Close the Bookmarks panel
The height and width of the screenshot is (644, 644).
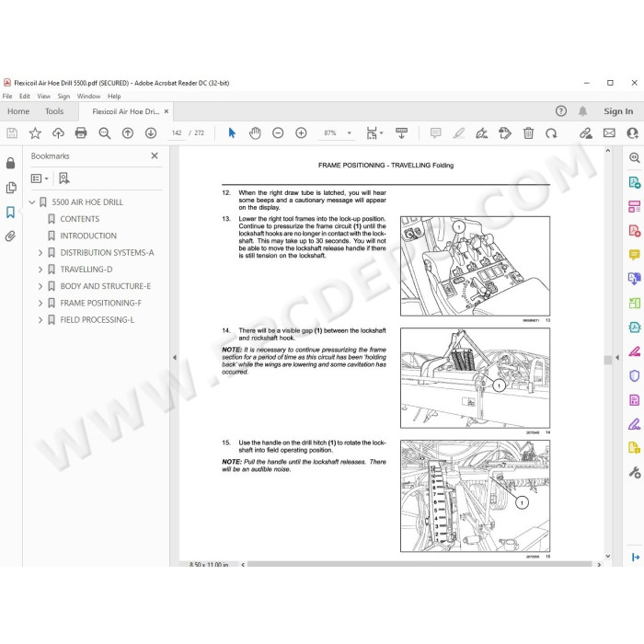(155, 155)
